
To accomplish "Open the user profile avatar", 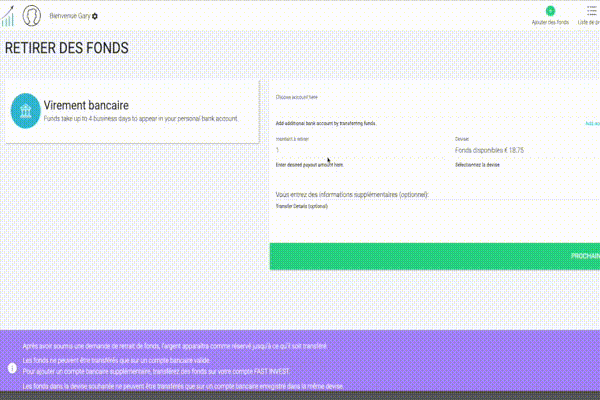I will 32,17.
